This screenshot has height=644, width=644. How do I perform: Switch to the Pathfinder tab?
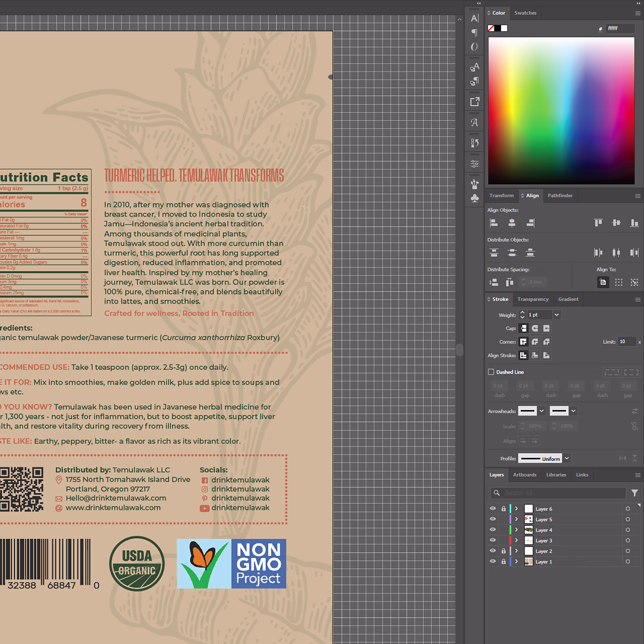[x=560, y=196]
